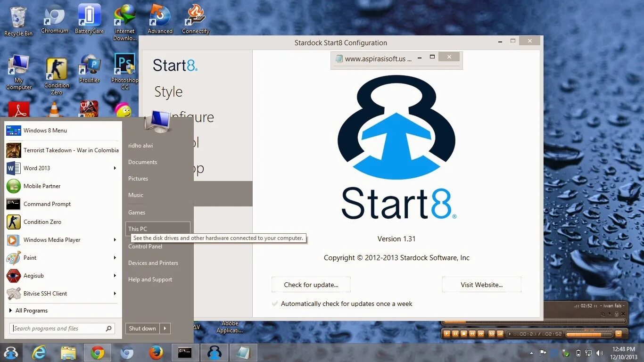Open the ridho alwi user folder
This screenshot has width=644, height=362.
[140, 146]
